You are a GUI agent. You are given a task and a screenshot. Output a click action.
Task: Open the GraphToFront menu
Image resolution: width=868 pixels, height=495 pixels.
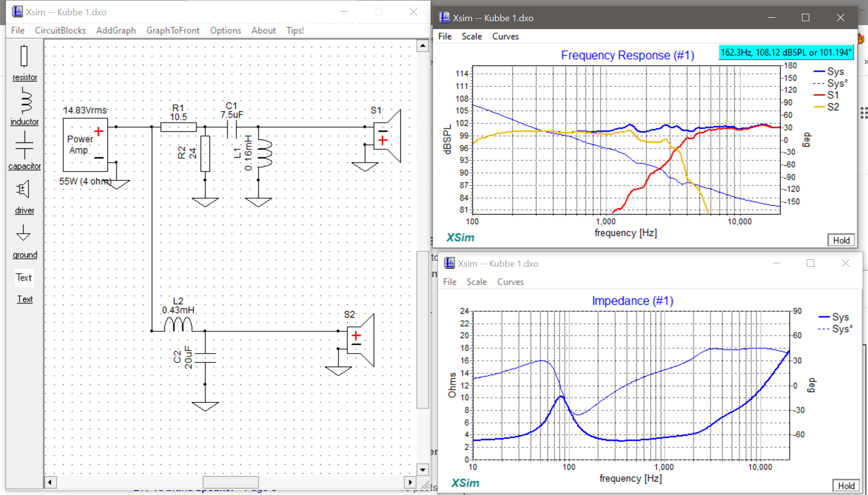pos(173,31)
